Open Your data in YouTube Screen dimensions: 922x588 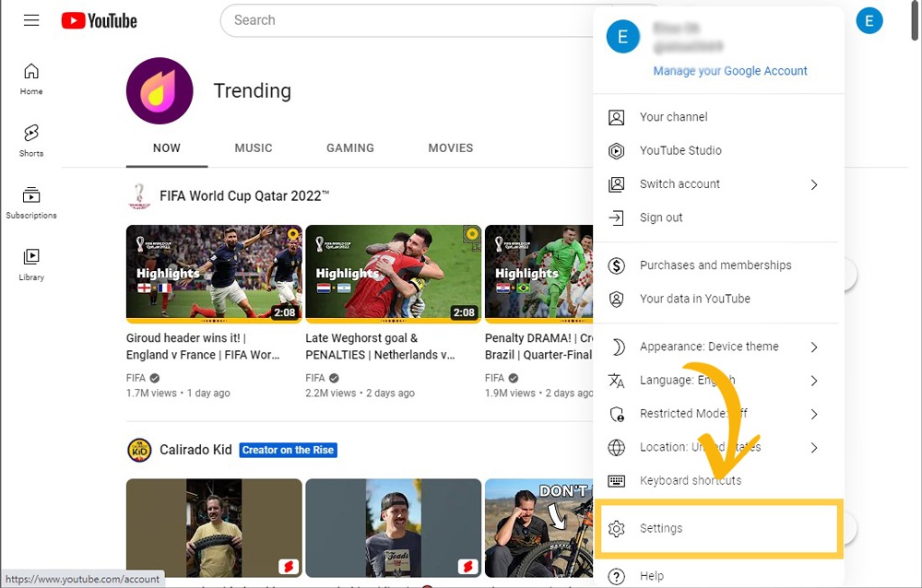[718, 299]
